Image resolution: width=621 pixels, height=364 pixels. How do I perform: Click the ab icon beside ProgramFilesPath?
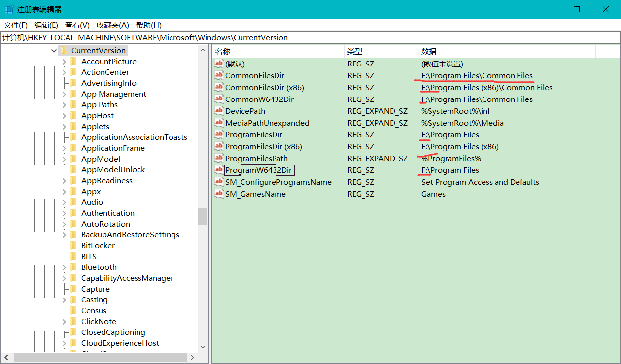[219, 158]
